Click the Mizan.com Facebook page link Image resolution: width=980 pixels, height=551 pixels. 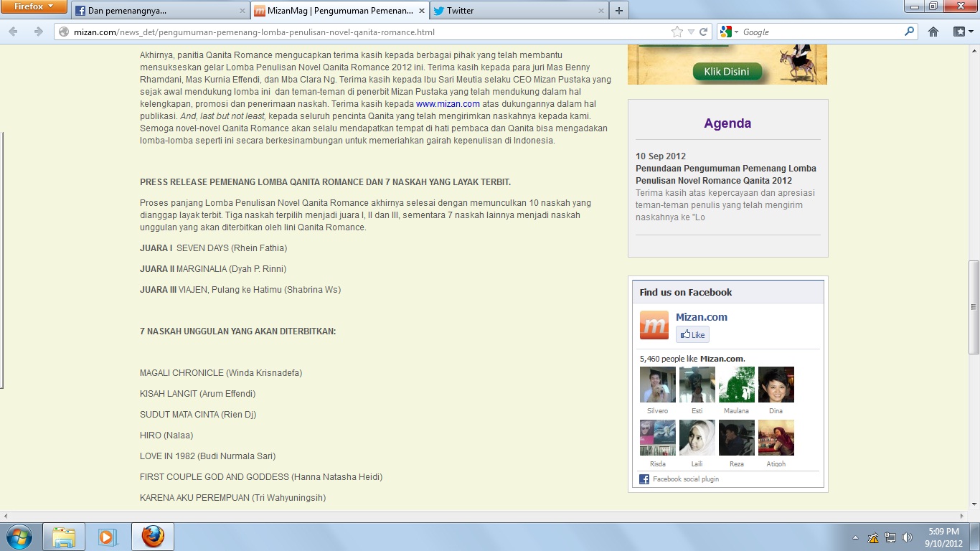[702, 317]
